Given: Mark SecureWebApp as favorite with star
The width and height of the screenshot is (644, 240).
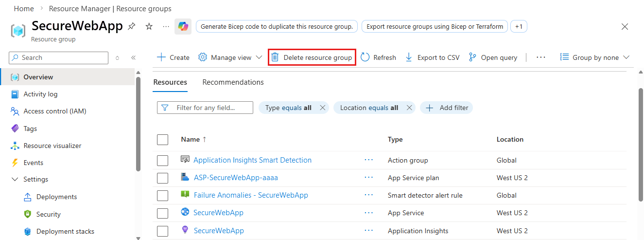Looking at the screenshot, I should [149, 26].
